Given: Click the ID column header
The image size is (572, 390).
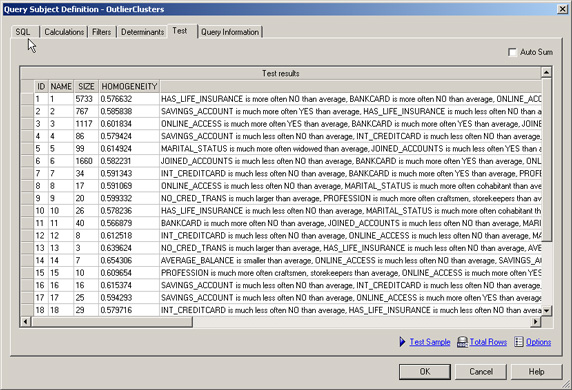Looking at the screenshot, I should [41, 86].
